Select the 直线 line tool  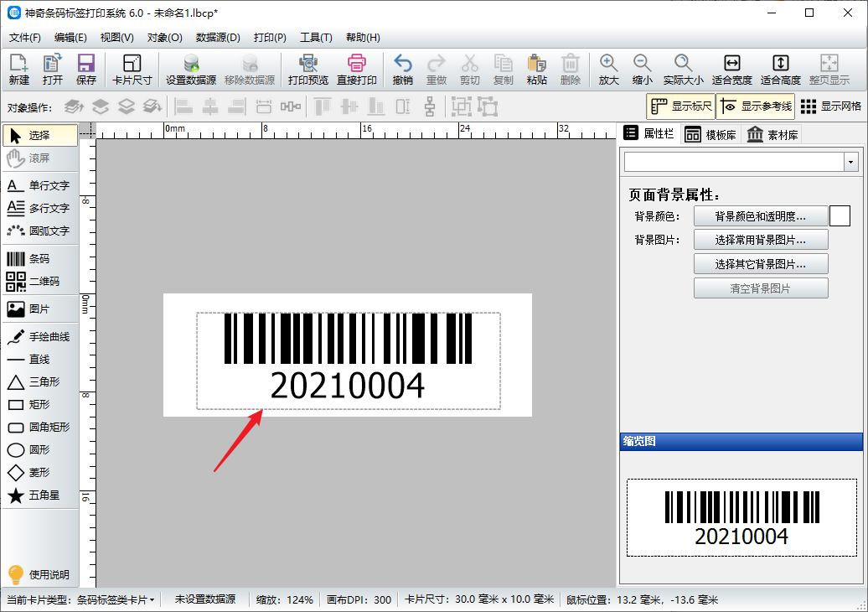pyautogui.click(x=40, y=360)
